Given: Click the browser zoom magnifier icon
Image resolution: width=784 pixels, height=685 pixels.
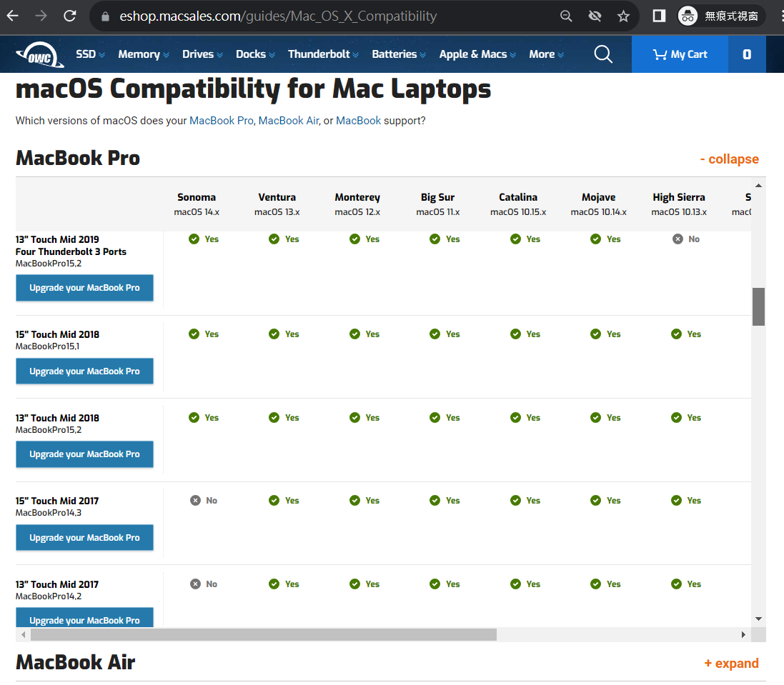Looking at the screenshot, I should click(x=566, y=16).
